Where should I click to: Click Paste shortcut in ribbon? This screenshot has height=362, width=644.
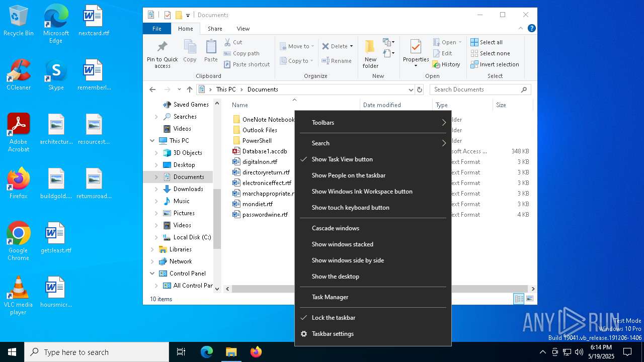coord(247,64)
